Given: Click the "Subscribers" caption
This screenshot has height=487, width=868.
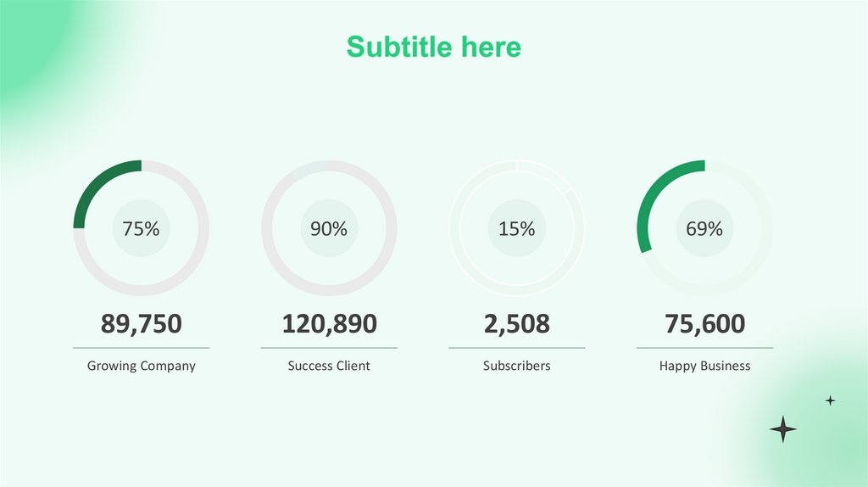Looking at the screenshot, I should pyautogui.click(x=516, y=366).
